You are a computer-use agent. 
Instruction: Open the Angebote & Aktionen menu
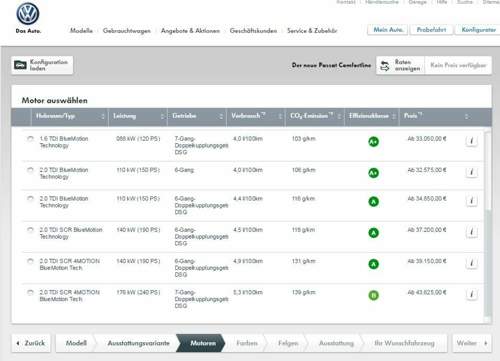pyautogui.click(x=190, y=31)
